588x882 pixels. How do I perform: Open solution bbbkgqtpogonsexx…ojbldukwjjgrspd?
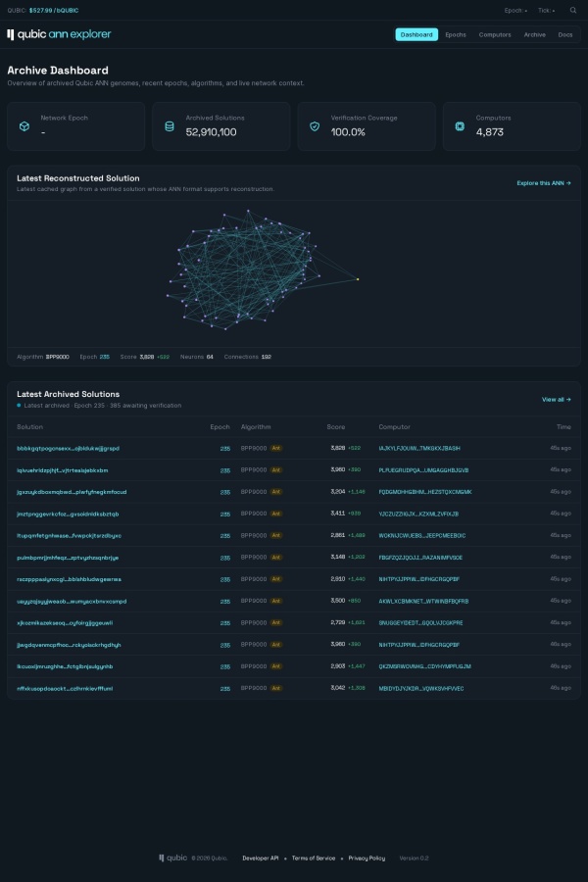[x=68, y=448]
